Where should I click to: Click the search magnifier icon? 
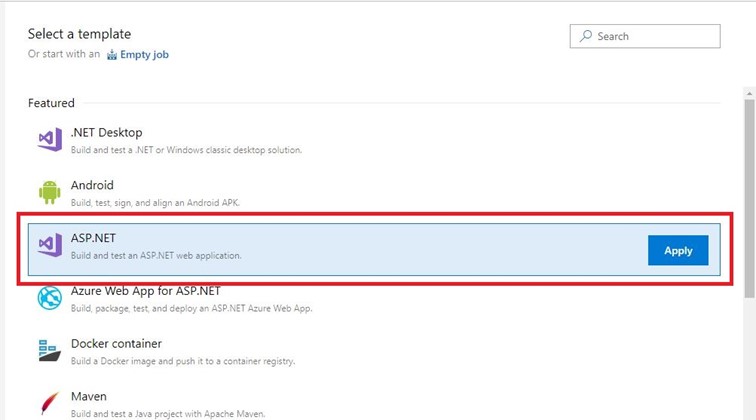click(x=586, y=36)
